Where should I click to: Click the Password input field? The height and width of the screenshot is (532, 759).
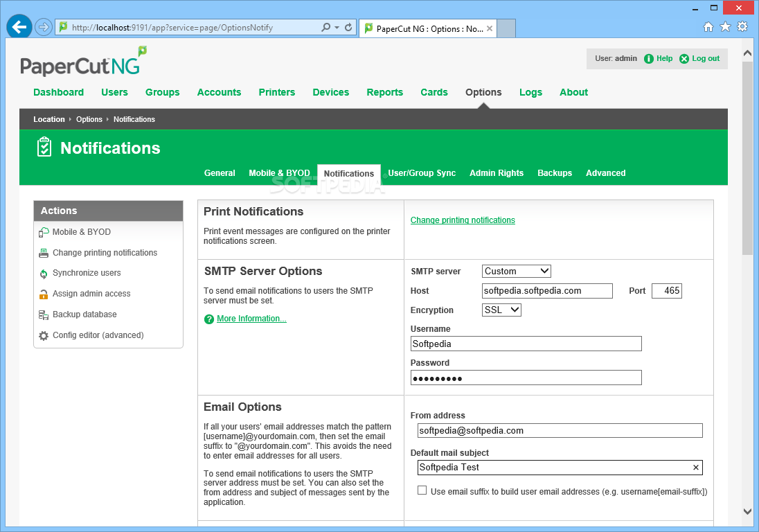coord(526,378)
